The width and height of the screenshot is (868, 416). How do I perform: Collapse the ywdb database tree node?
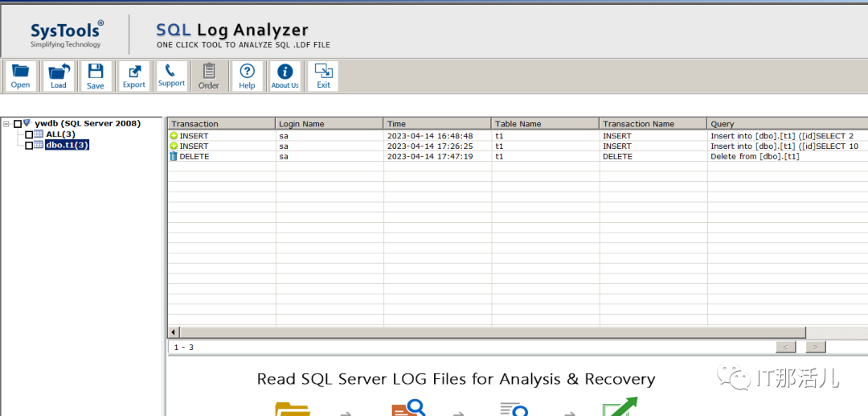tap(6, 124)
